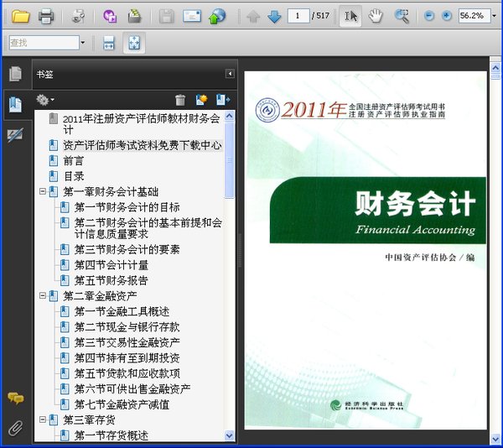The height and width of the screenshot is (448, 503).
Task: Open bookmark 资产评估师考试资料免费下载中心
Action: [x=143, y=145]
